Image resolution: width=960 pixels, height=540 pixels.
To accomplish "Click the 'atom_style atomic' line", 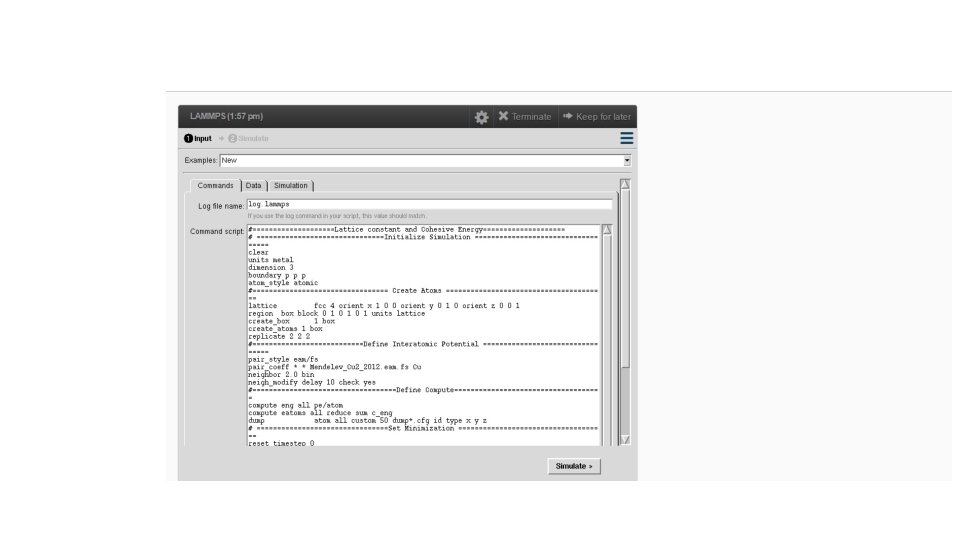I will point(283,283).
